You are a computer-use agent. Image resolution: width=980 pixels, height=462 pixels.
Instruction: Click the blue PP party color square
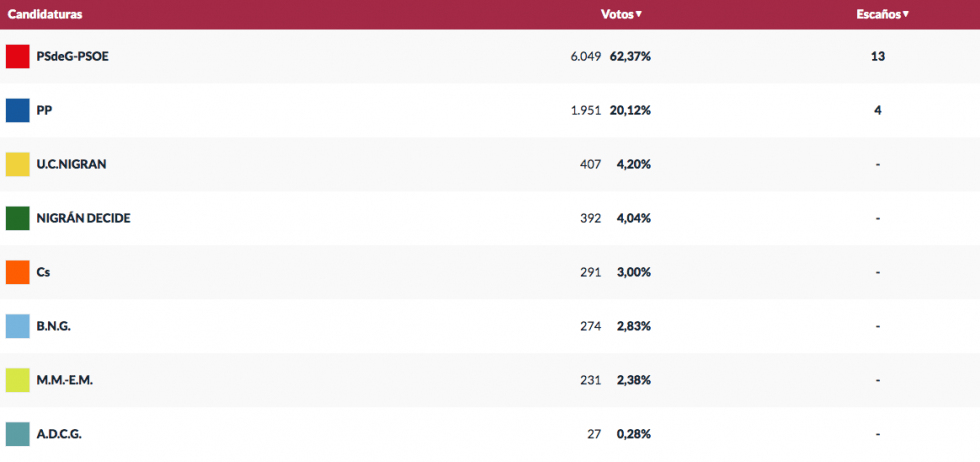pyautogui.click(x=17, y=110)
